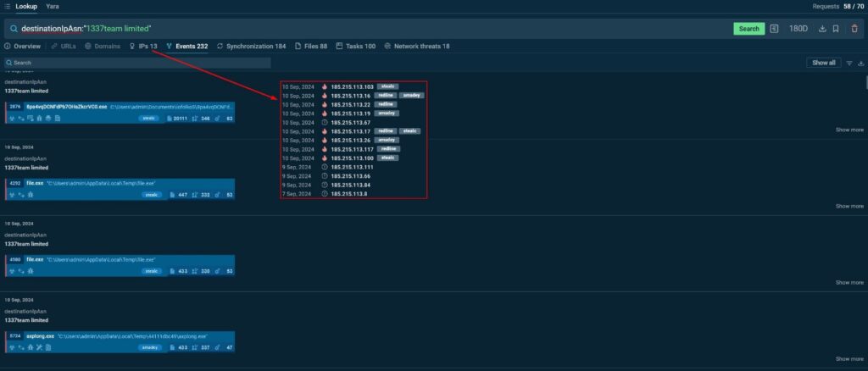This screenshot has height=371, width=868.
Task: Click the document icon ending the 2876 icon row
Action: click(58, 119)
